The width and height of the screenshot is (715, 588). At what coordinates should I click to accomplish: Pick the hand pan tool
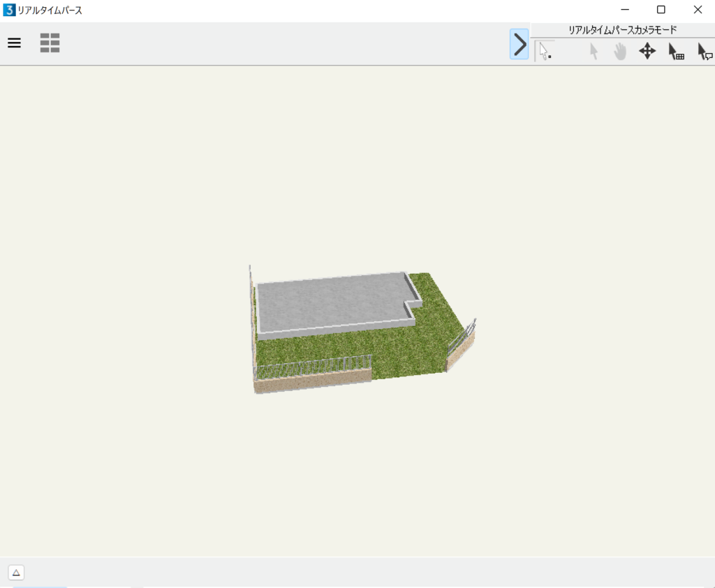(x=620, y=52)
